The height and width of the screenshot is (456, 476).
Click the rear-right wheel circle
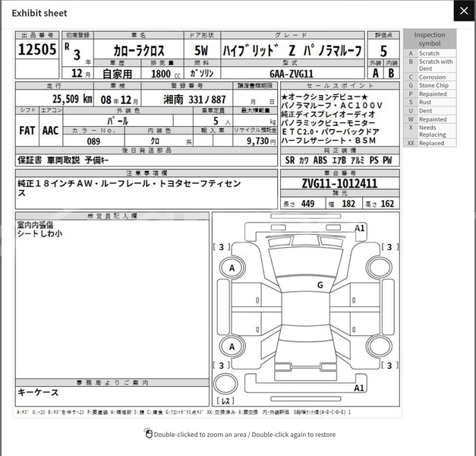pos(379,347)
